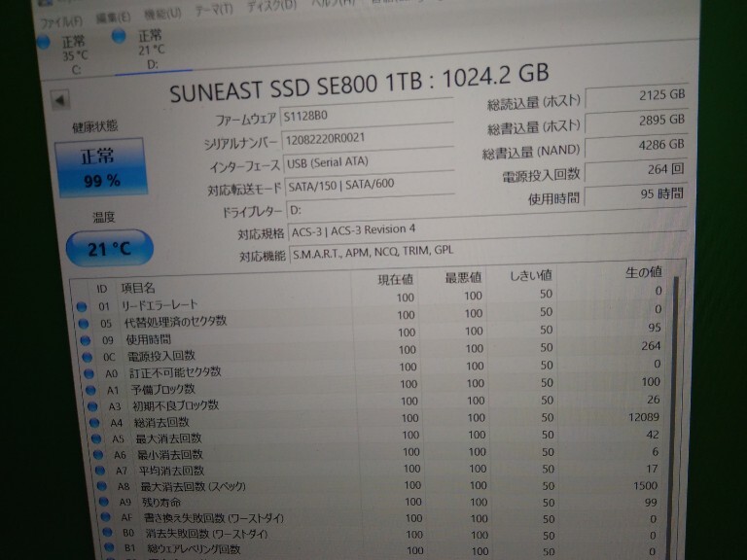The height and width of the screenshot is (560, 747).
Task: Go to previous disk with left arrow
Action: point(60,100)
